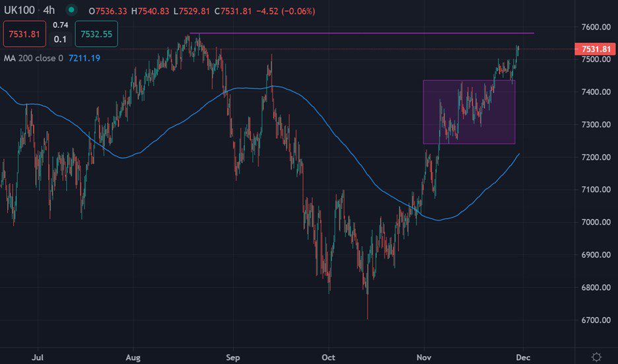Click the MA value 7211.19
The width and height of the screenshot is (618, 364).
[x=85, y=58]
